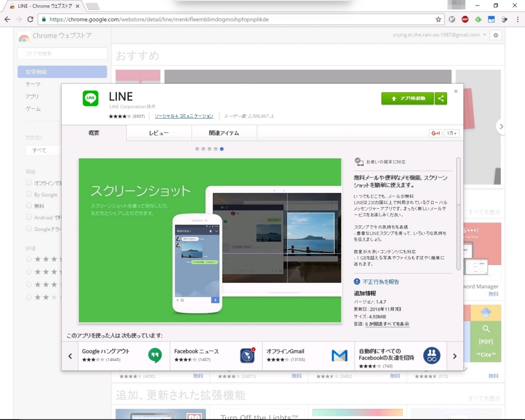Toggle the オフライン feature checkbox
525x420 pixels.
click(x=29, y=183)
